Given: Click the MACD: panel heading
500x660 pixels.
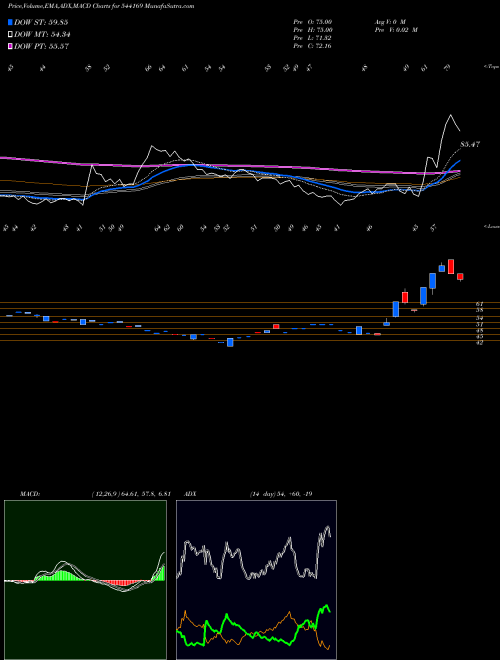Looking at the screenshot, I should [x=30, y=494].
